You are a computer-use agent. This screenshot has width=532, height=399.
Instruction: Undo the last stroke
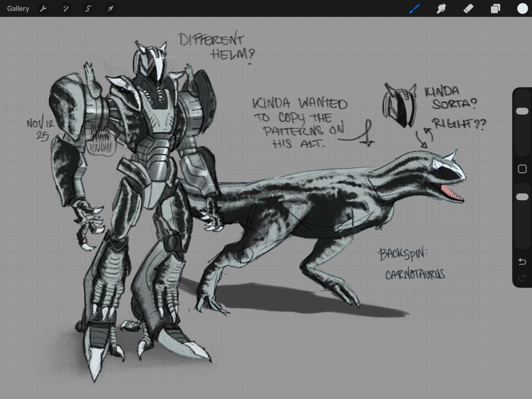click(x=522, y=262)
